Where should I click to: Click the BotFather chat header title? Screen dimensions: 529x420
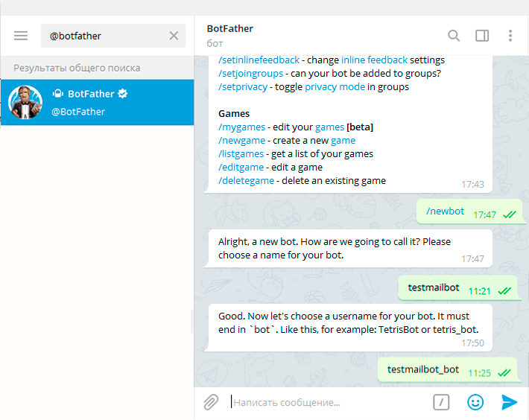[229, 28]
